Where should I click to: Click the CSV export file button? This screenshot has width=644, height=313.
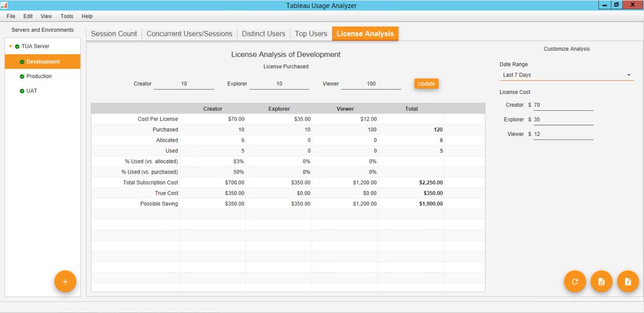(627, 281)
